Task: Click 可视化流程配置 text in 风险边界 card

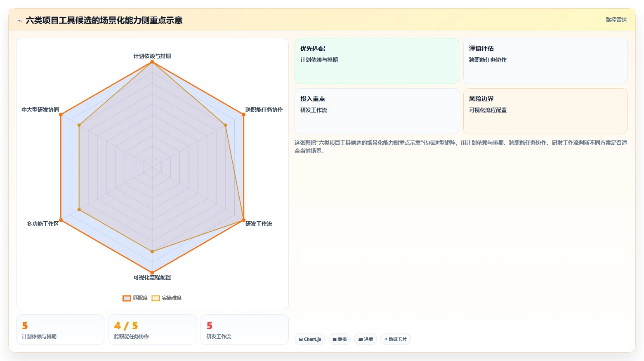Action: [x=488, y=110]
